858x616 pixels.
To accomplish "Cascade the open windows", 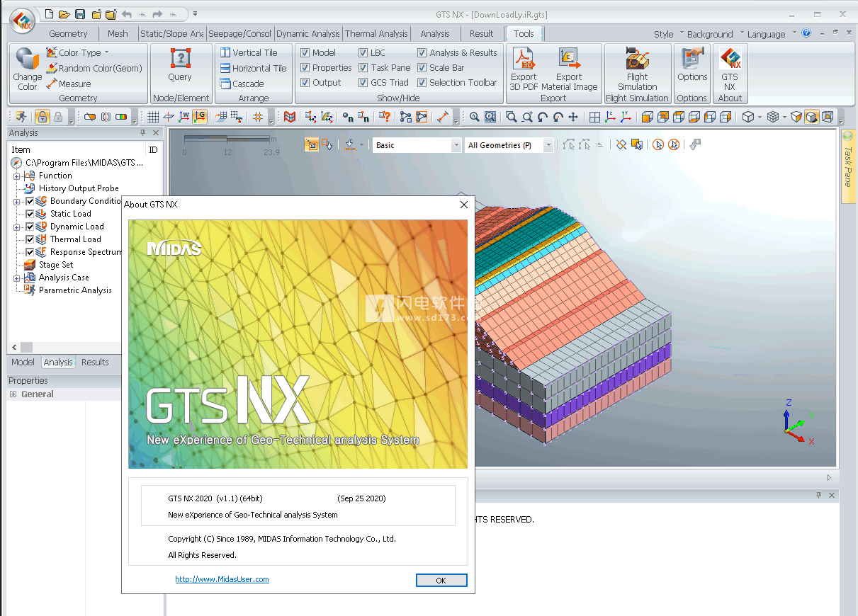I will tap(242, 84).
